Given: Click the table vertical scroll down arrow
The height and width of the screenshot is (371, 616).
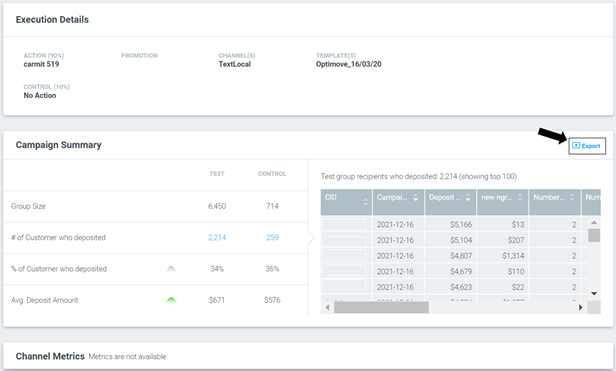Looking at the screenshot, I should 594,294.
